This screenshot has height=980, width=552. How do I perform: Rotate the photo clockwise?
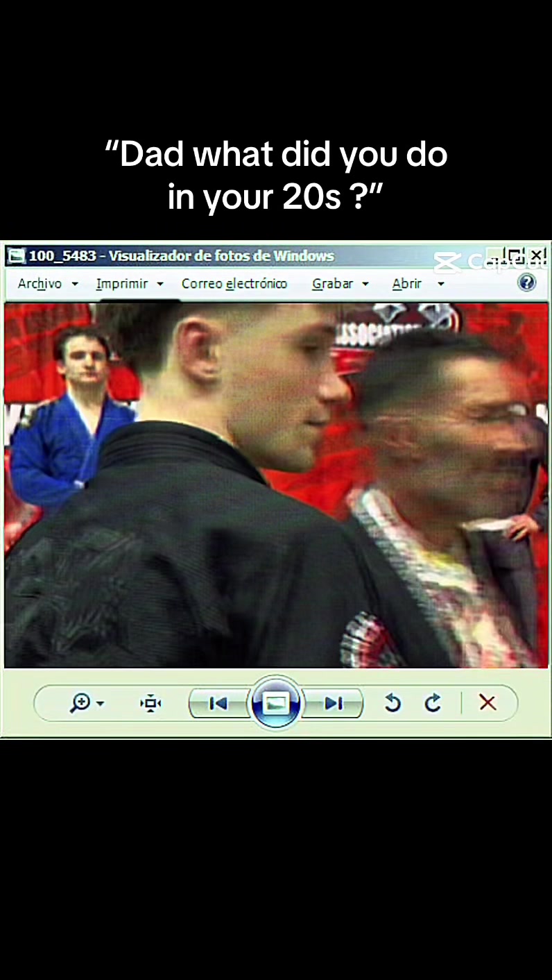click(433, 704)
